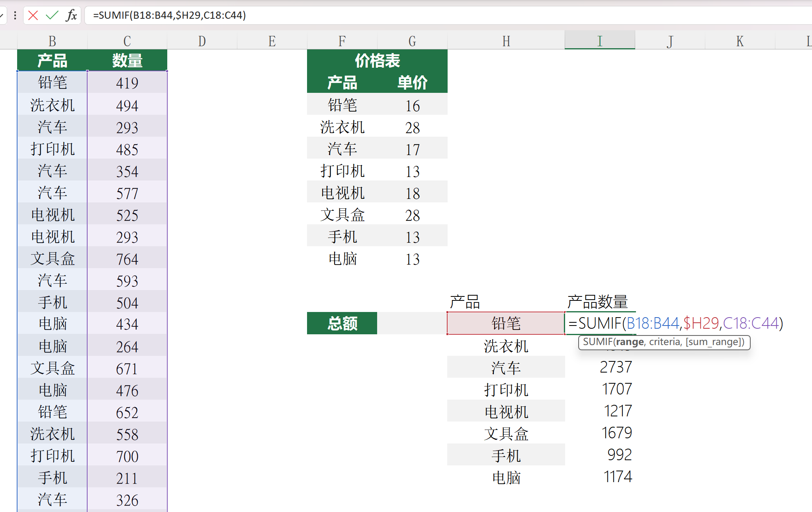Expand the Name Box dropdown arrow

2,16
